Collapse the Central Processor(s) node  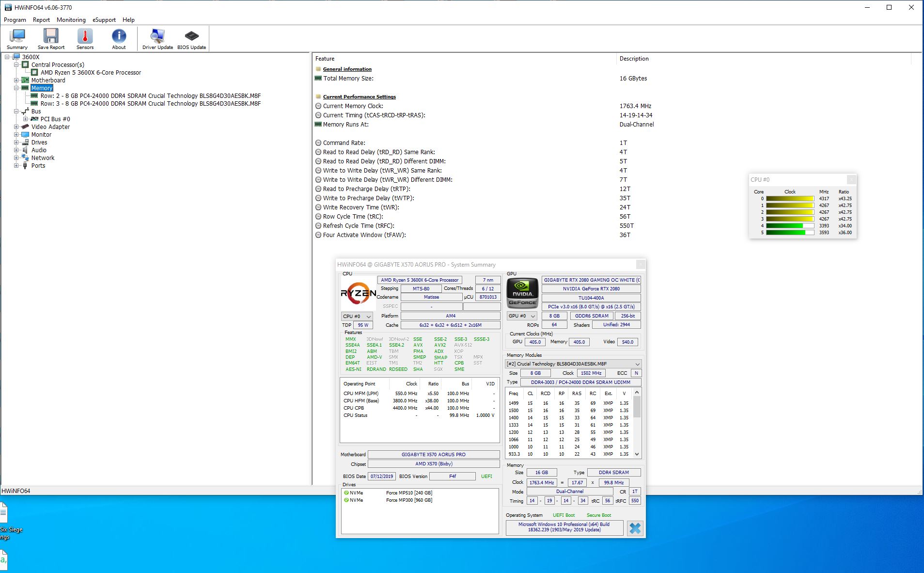coord(16,64)
